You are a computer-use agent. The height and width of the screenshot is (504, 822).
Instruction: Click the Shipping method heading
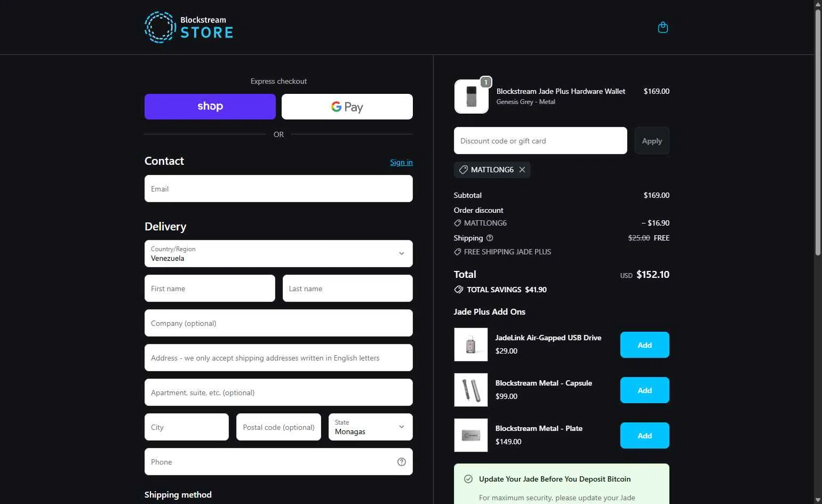pyautogui.click(x=178, y=494)
